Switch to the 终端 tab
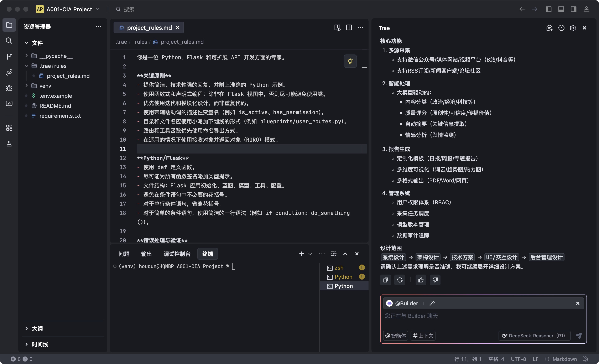Image resolution: width=599 pixels, height=364 pixels. point(208,254)
